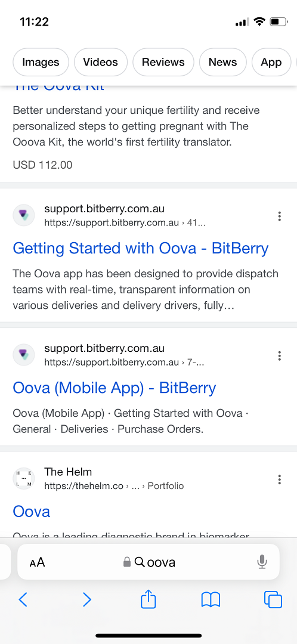The image size is (297, 644).
Task: Tap The Helm site favicon
Action: click(24, 478)
